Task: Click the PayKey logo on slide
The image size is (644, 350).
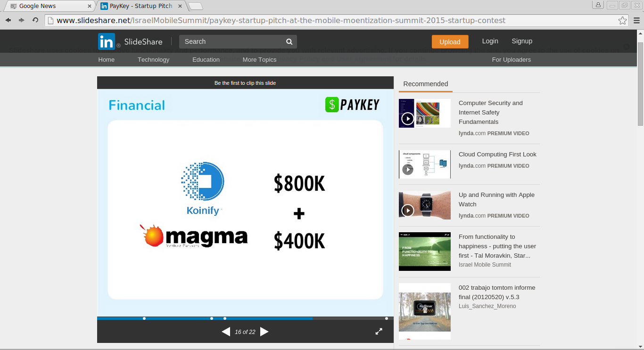Action: point(352,105)
